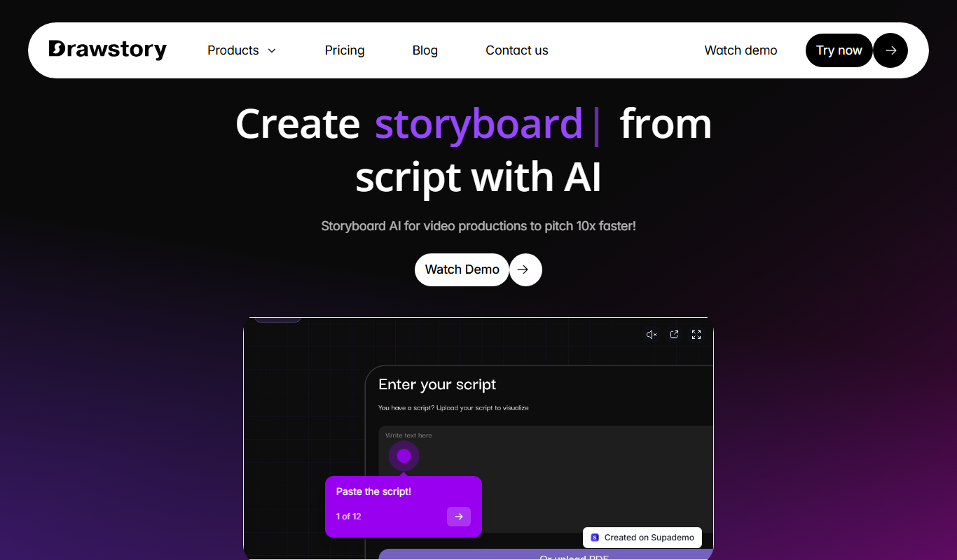
Task: Click the Write text here script field
Action: pos(546,479)
